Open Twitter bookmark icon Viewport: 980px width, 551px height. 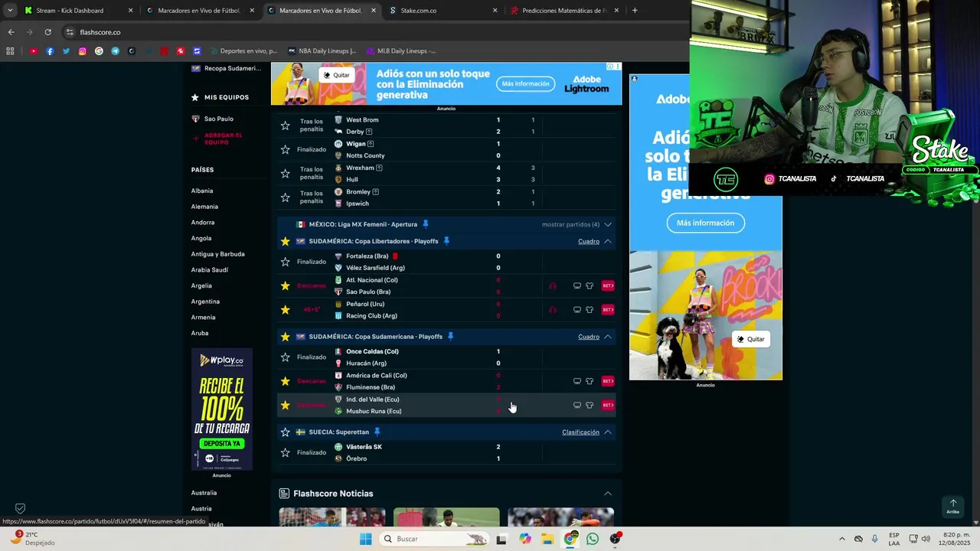pos(66,51)
